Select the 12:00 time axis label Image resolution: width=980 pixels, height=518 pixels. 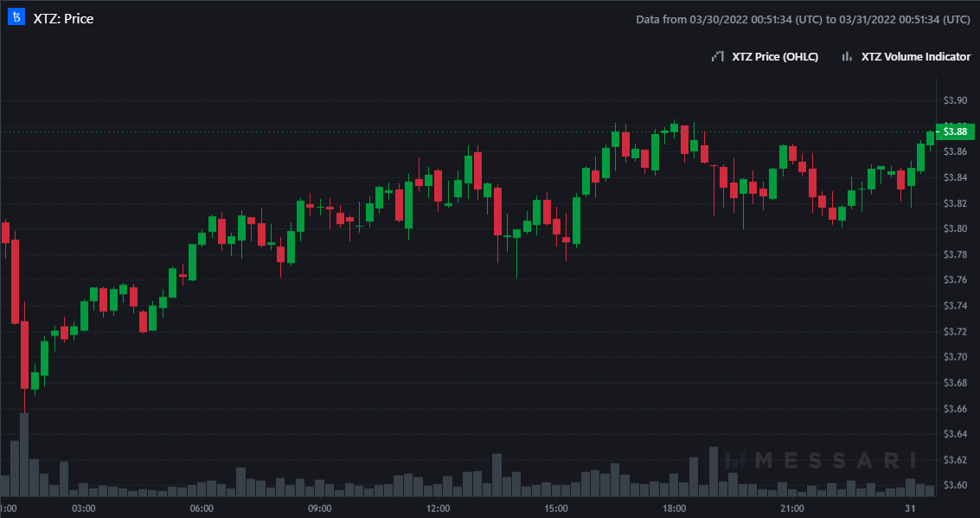coord(439,508)
